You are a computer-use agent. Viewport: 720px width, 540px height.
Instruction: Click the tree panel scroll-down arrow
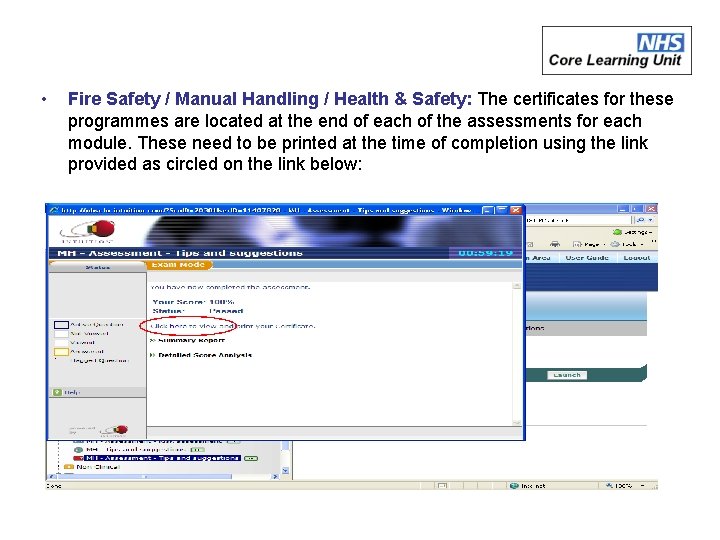pyautogui.click(x=285, y=471)
